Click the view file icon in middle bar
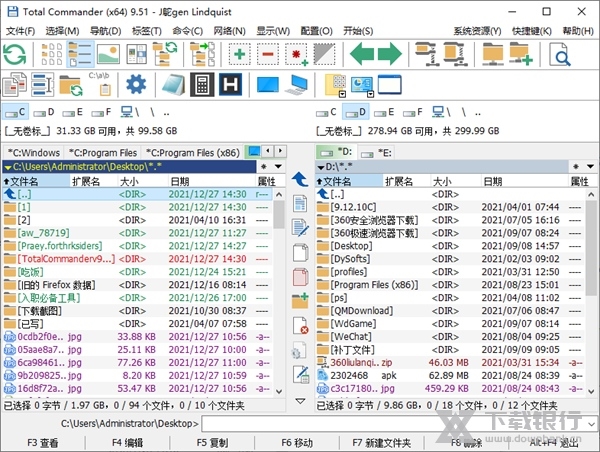The width and height of the screenshot is (600, 452). pos(300,203)
